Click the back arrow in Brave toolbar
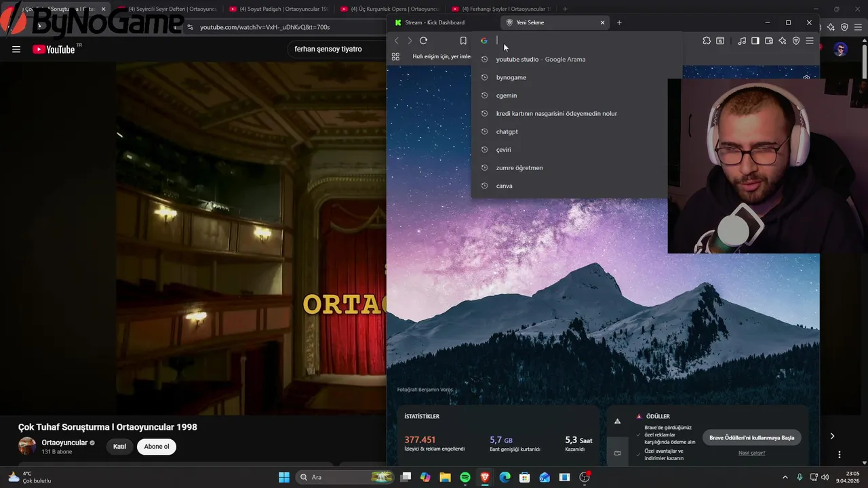 pos(397,41)
